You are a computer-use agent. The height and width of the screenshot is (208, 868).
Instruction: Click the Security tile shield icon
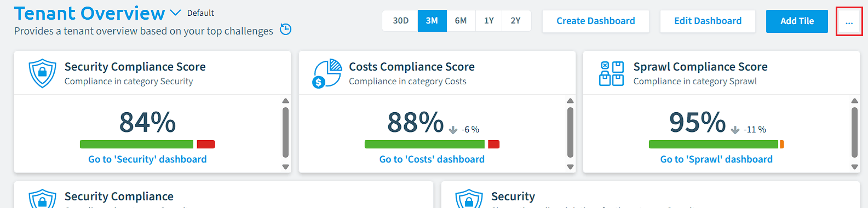coord(469,199)
